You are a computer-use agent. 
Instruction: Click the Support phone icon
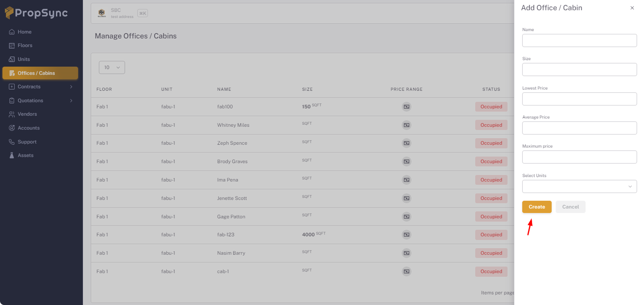click(x=12, y=142)
